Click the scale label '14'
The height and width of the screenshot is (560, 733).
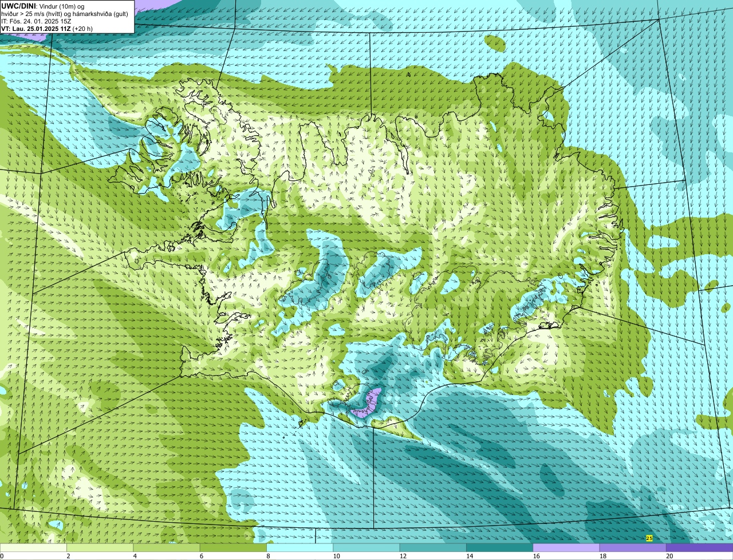pos(470,556)
